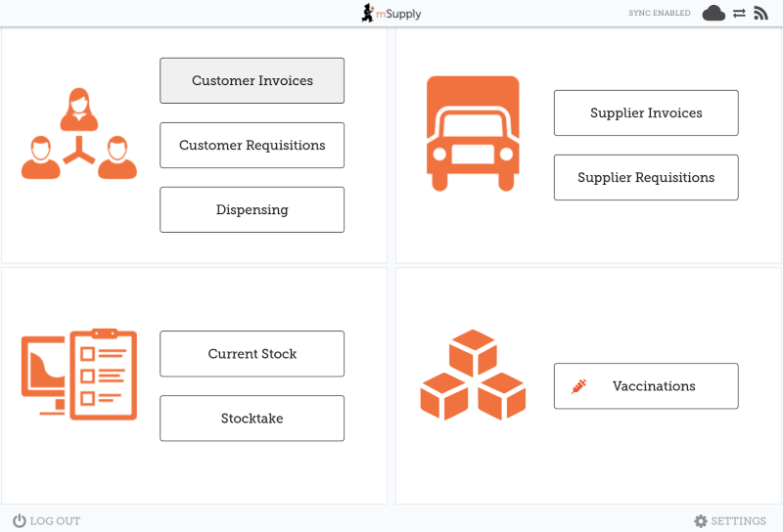Viewport: 783px width, 532px height.
Task: Click the orange stacked boxes icon
Action: pos(473,375)
